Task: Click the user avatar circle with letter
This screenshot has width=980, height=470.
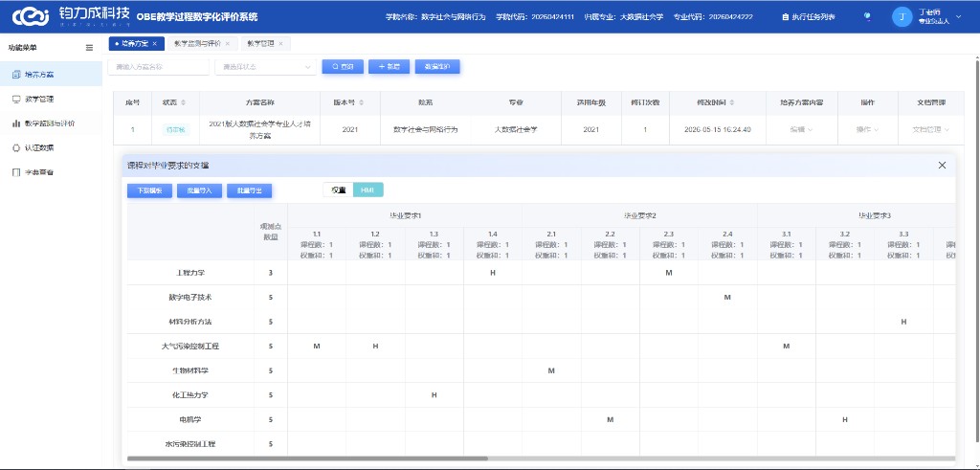Action: [x=902, y=17]
